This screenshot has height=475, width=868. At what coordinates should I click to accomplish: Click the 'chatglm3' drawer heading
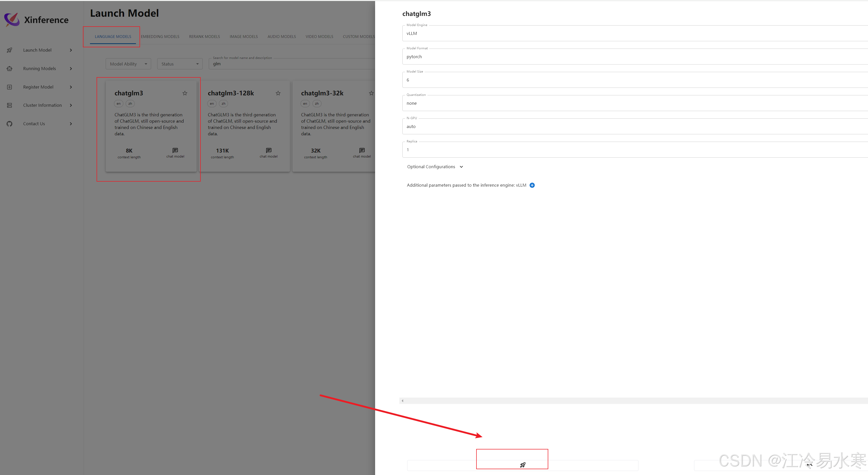[x=417, y=14]
